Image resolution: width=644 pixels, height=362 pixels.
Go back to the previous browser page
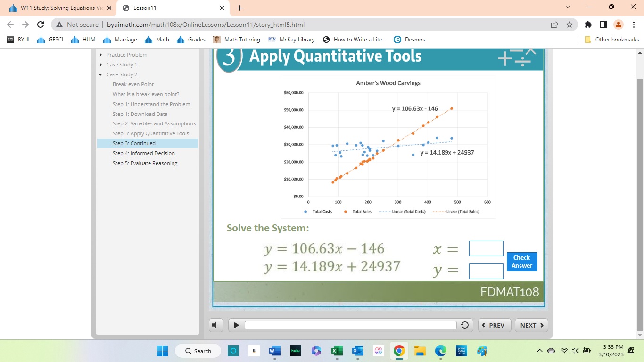click(x=11, y=25)
